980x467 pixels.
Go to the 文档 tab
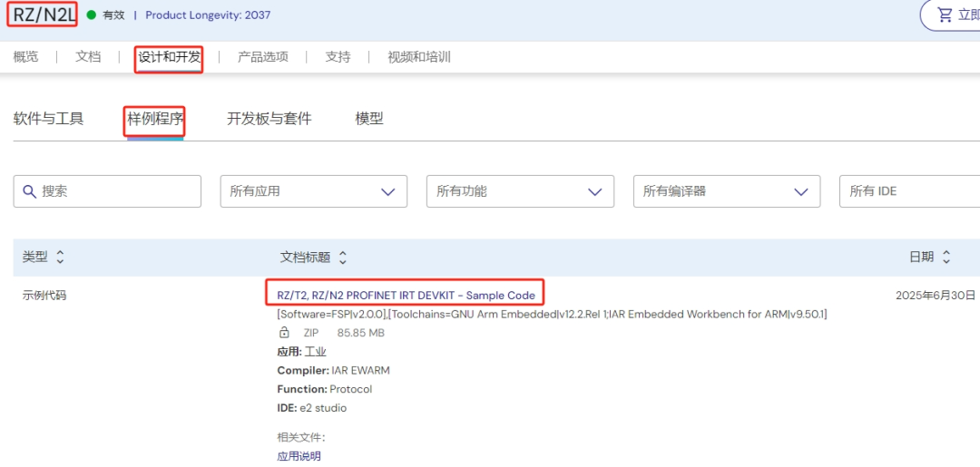88,57
